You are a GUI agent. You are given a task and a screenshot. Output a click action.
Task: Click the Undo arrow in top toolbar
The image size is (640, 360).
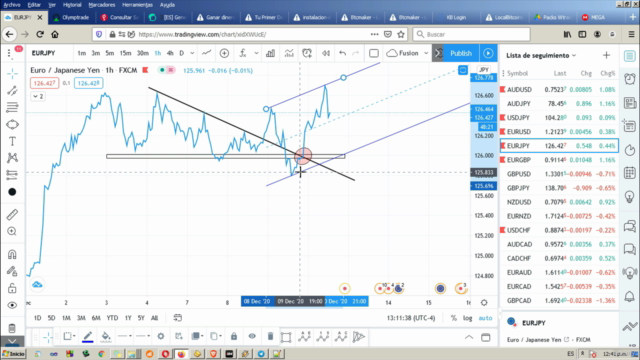(x=342, y=53)
